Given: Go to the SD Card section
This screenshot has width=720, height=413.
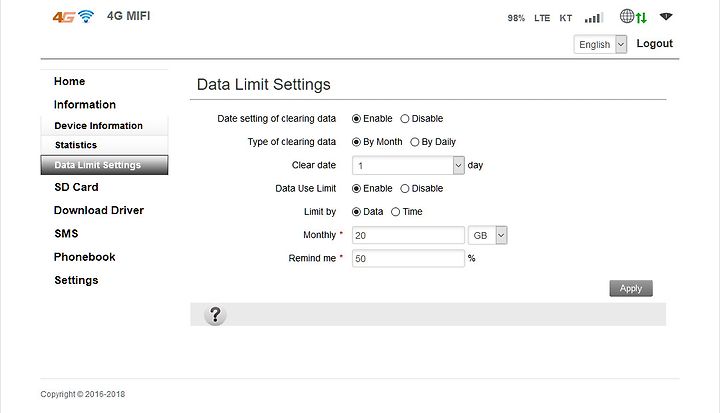Looking at the screenshot, I should [x=76, y=187].
